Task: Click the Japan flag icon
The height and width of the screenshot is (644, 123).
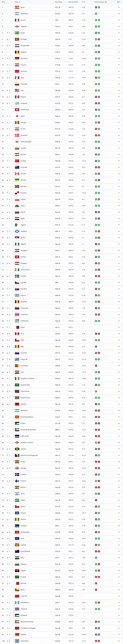Action: [x=17, y=116]
